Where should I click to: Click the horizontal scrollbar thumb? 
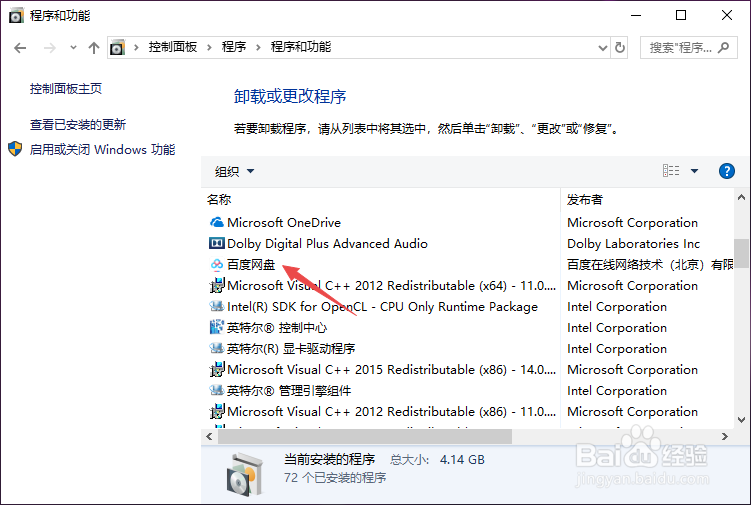(365, 436)
